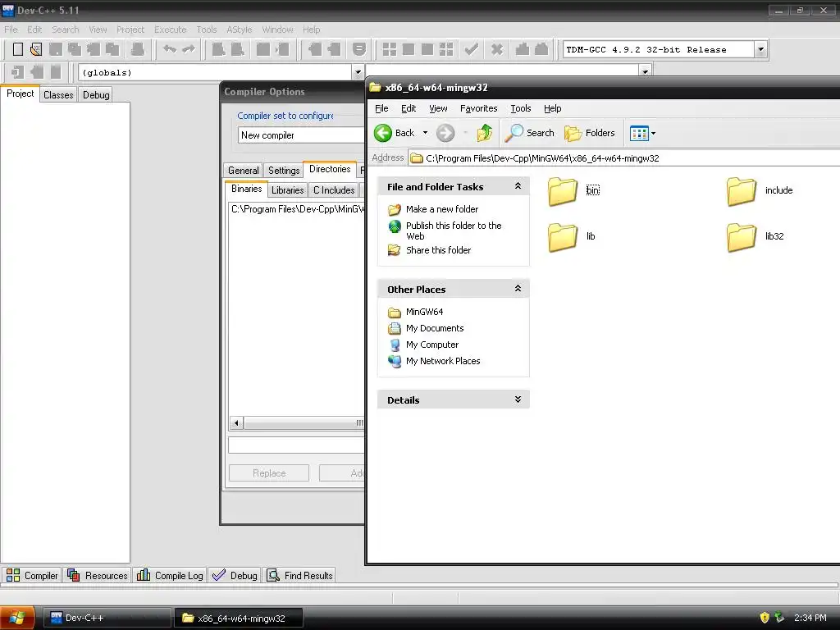Select the lib32 folder icon
The image size is (840, 630).
tap(742, 237)
